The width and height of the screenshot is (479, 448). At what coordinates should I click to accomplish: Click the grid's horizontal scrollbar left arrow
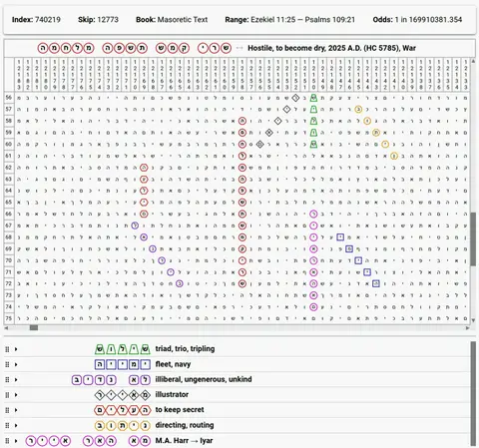(6, 328)
